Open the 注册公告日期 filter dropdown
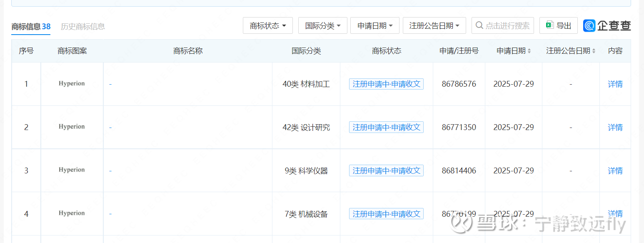Screen dimensions: 644x243 (x=434, y=25)
